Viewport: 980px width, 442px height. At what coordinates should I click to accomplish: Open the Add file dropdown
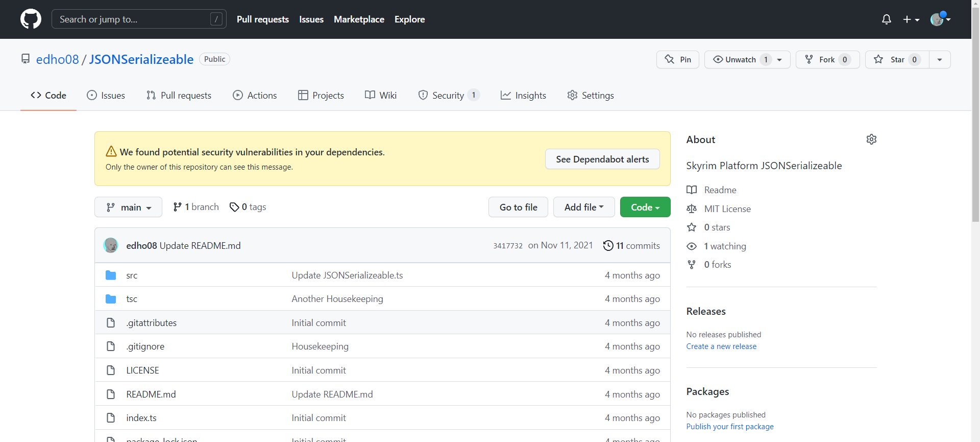tap(583, 207)
